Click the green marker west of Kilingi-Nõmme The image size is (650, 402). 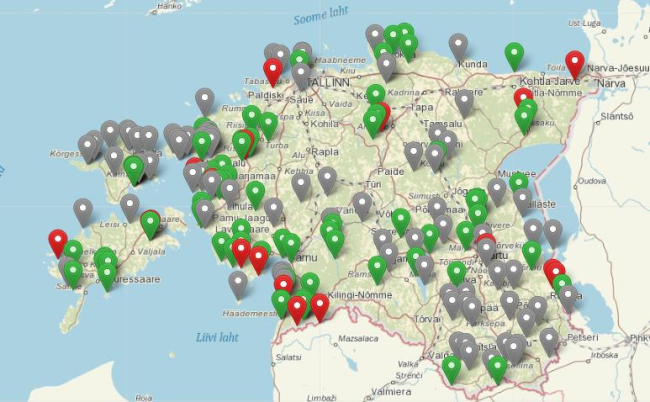click(309, 284)
